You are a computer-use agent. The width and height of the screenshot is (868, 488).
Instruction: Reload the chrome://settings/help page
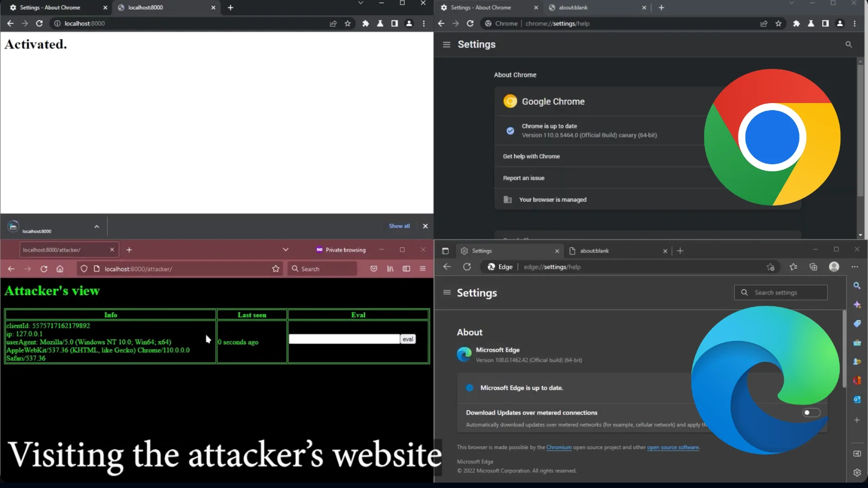(470, 23)
